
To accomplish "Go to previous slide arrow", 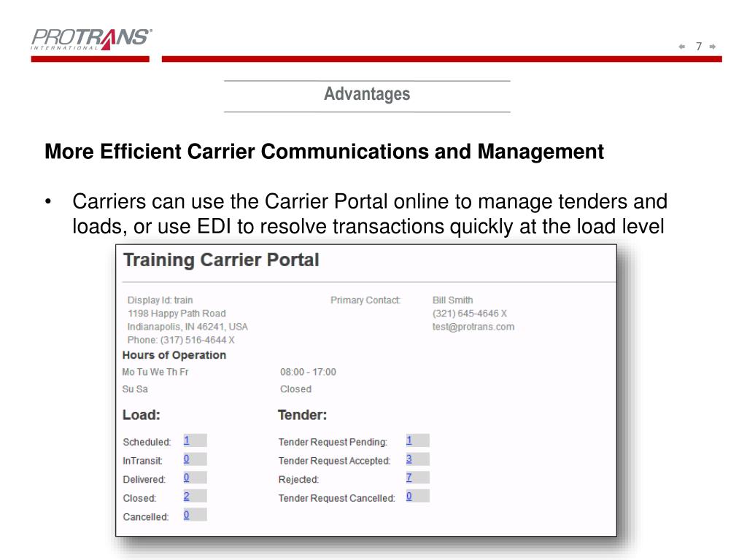I will (682, 47).
